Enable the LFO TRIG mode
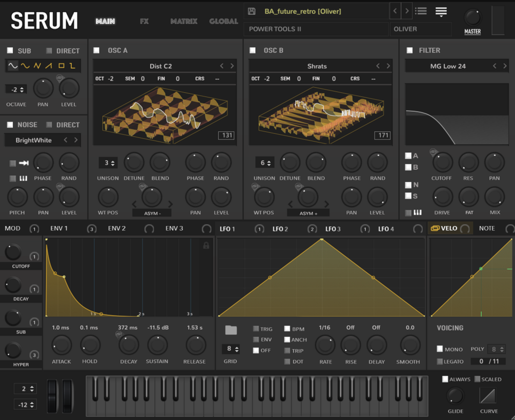 (x=256, y=329)
